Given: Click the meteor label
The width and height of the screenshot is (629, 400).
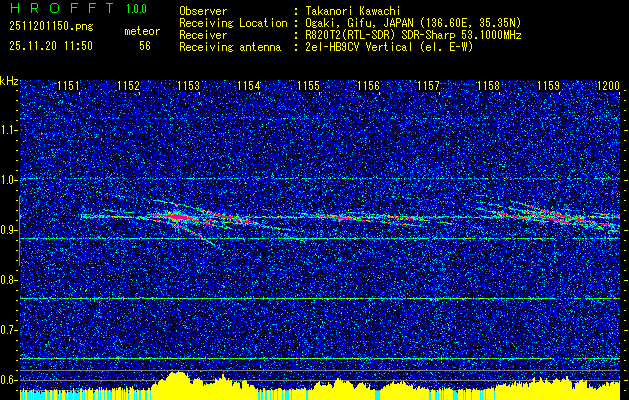Looking at the screenshot, I should (x=142, y=31).
